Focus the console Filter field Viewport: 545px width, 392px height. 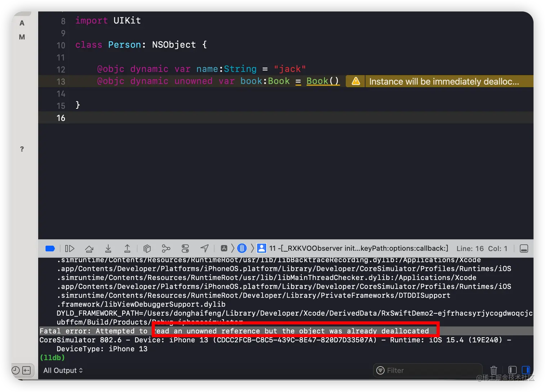click(x=427, y=370)
